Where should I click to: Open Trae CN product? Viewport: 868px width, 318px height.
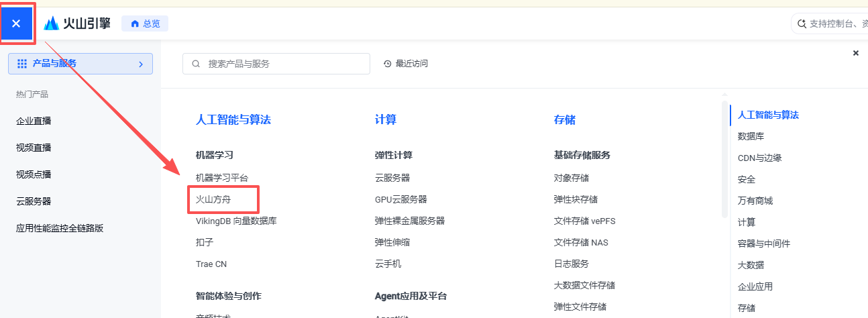pyautogui.click(x=211, y=264)
